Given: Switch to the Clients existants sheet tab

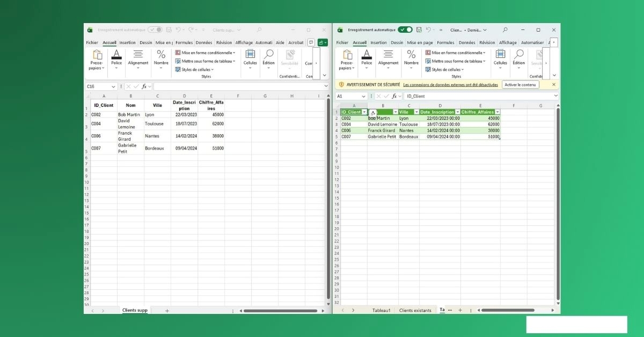Looking at the screenshot, I should pyautogui.click(x=415, y=310).
